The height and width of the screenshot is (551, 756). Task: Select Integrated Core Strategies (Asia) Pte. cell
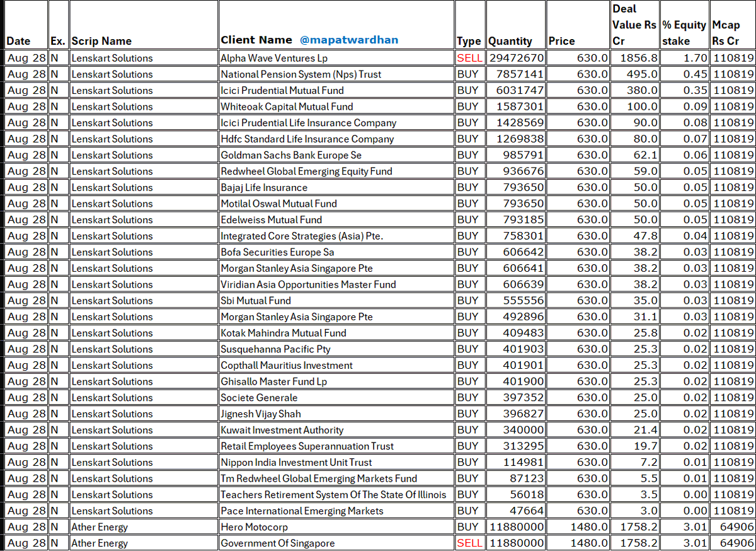pyautogui.click(x=336, y=236)
